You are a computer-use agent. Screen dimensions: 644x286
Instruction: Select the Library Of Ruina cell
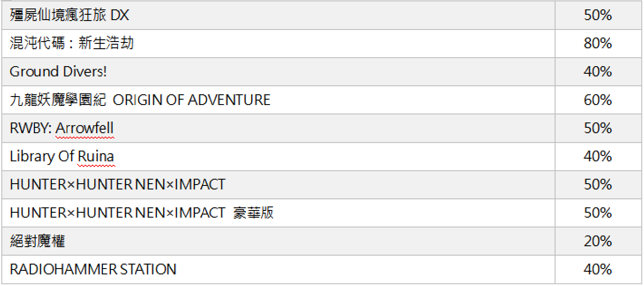tap(62, 156)
